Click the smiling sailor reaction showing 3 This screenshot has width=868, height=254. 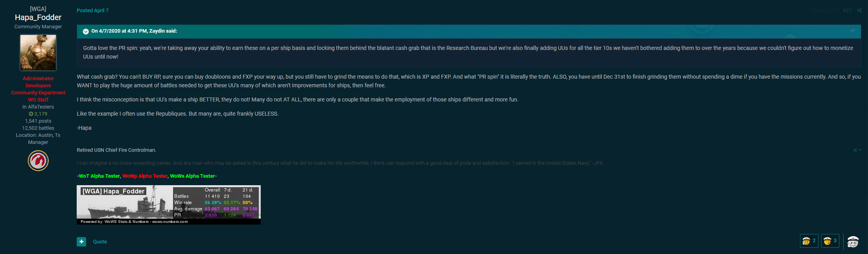(x=830, y=241)
